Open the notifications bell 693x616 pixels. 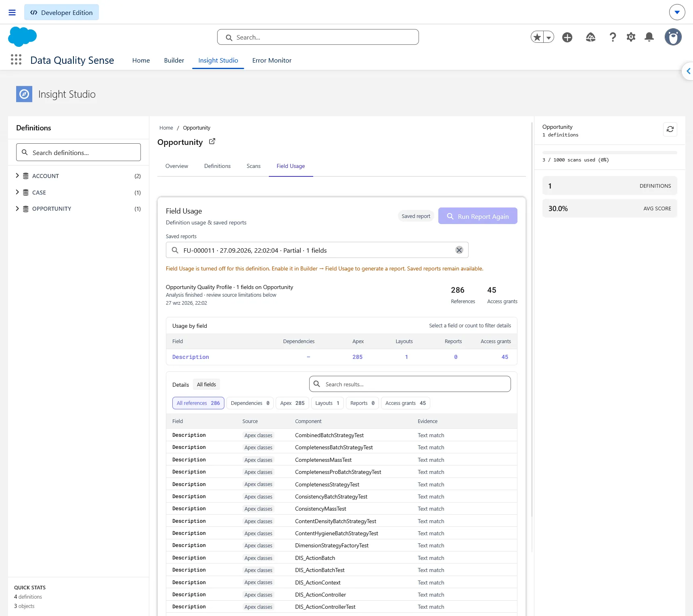649,37
